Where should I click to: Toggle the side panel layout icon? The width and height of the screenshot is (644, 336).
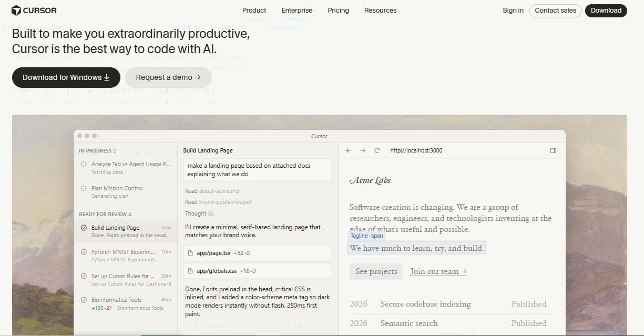click(x=553, y=150)
